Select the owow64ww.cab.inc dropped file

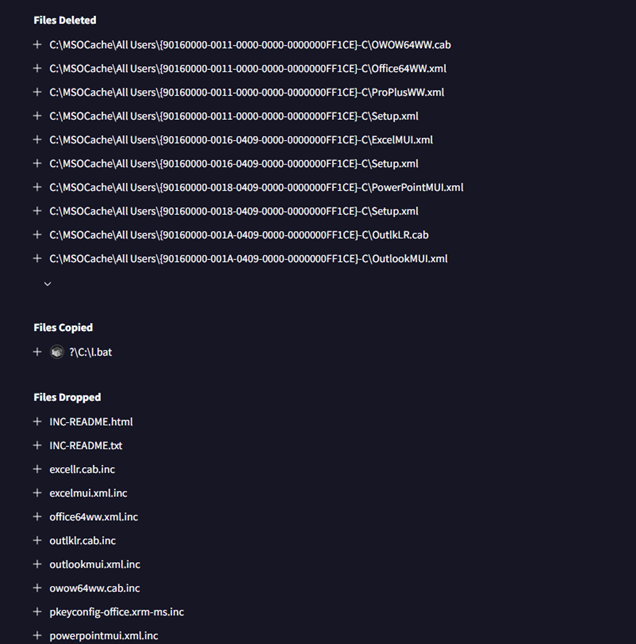pos(94,588)
